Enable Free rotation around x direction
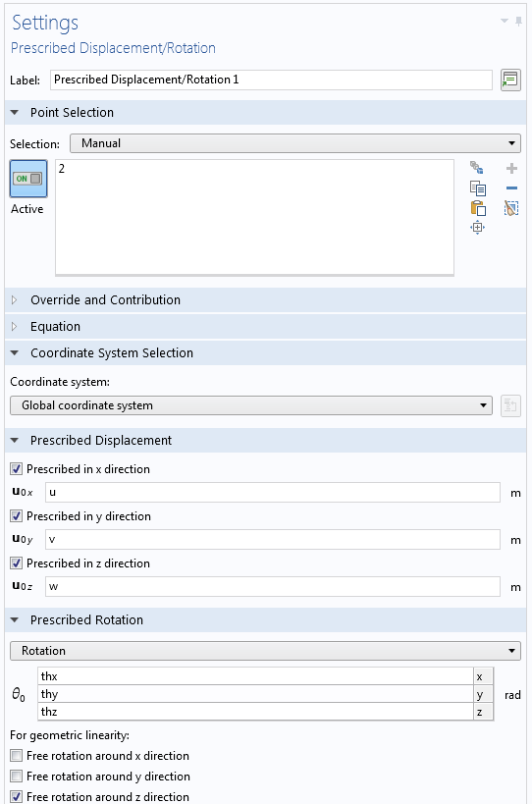The image size is (532, 804). [17, 756]
